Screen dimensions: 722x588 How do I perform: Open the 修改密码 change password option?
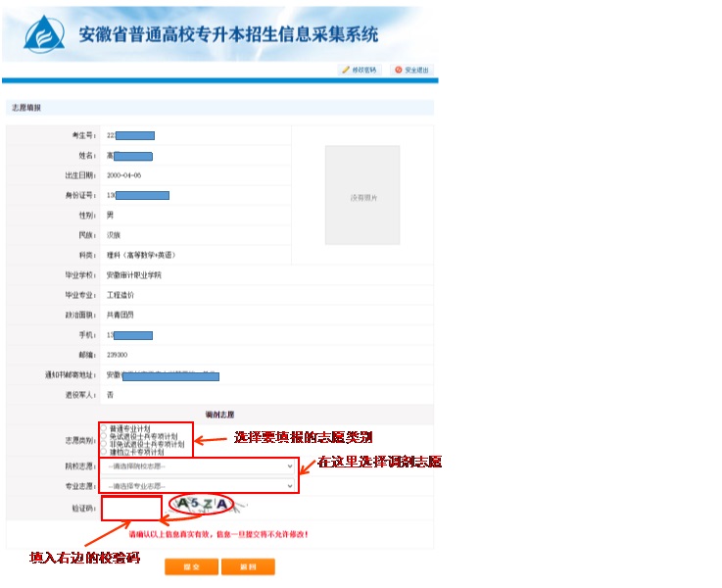[359, 70]
